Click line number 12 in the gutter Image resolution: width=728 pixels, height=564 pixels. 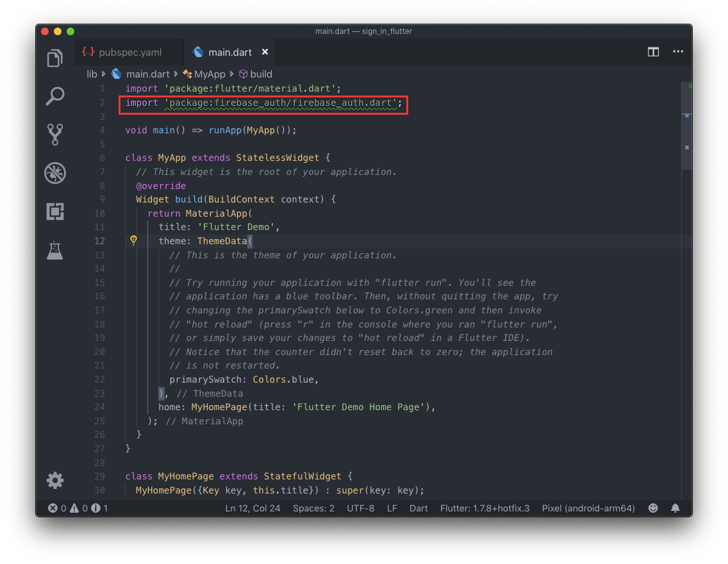tap(99, 241)
